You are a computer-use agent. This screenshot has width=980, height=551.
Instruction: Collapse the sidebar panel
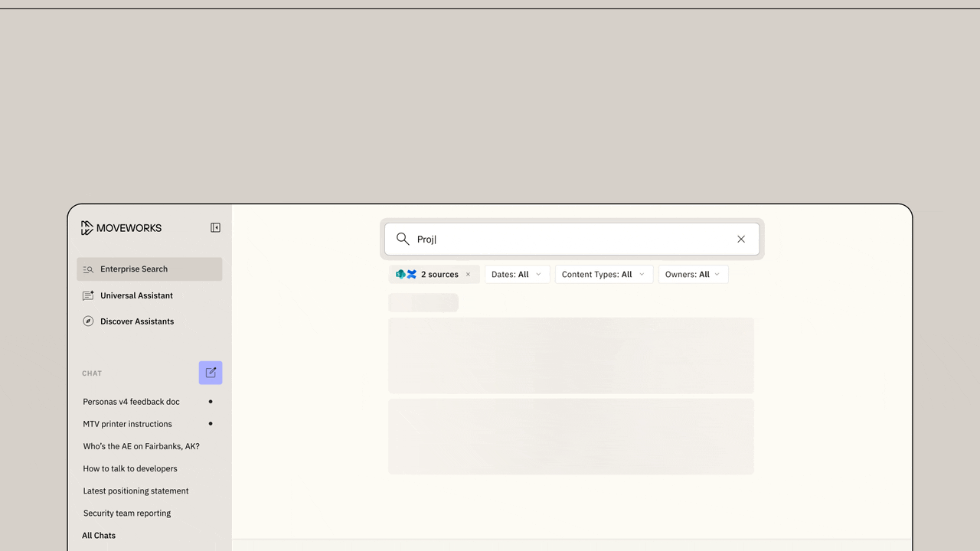[x=215, y=227]
